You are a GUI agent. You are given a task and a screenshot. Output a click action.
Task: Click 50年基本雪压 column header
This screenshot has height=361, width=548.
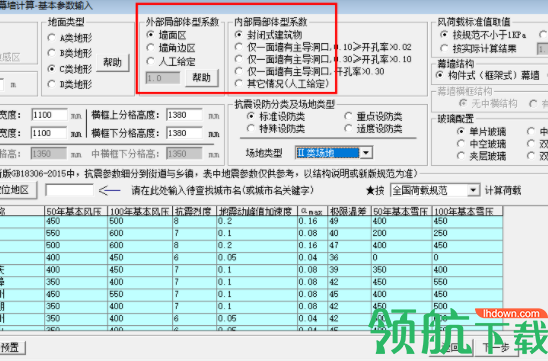(401, 211)
